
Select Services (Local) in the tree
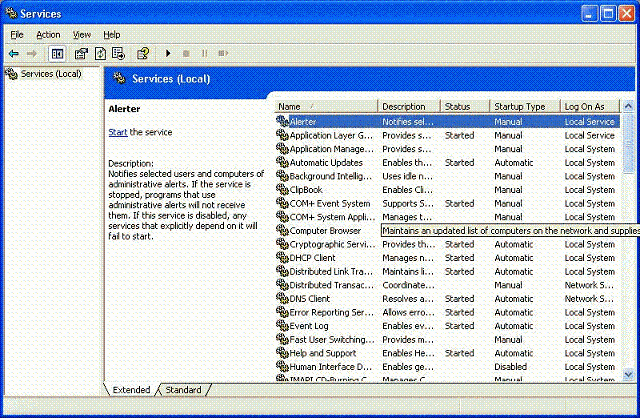click(x=51, y=74)
